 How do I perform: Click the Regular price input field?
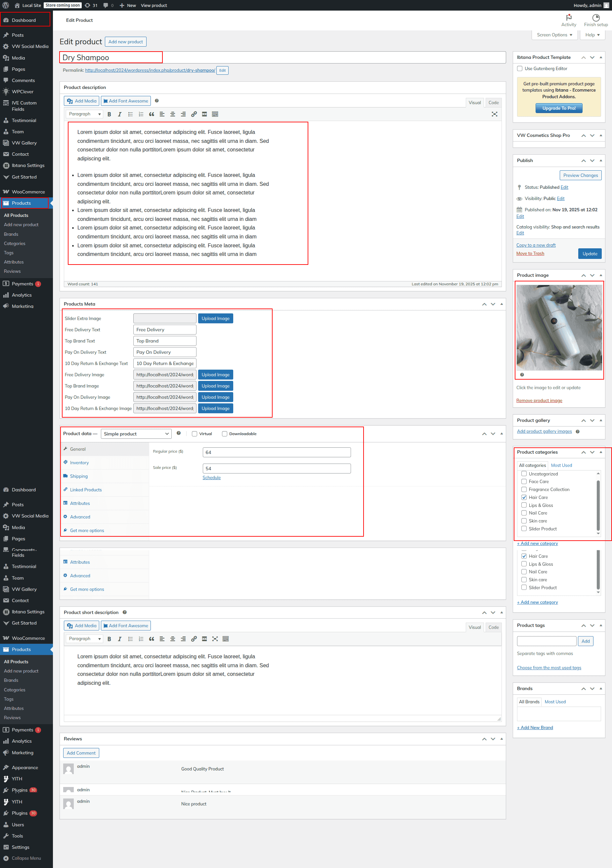(277, 452)
